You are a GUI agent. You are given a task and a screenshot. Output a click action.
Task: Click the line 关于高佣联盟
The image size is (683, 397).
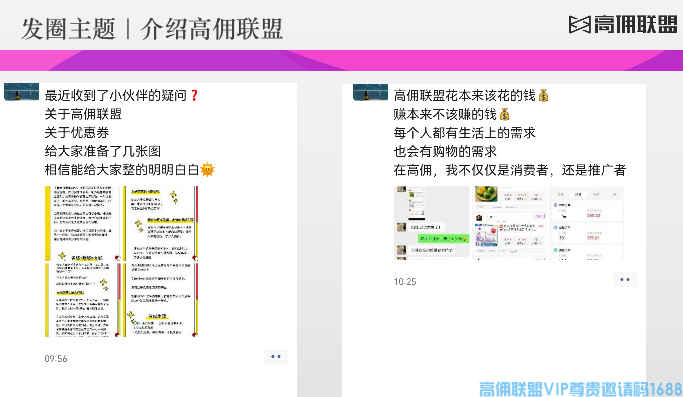click(83, 114)
